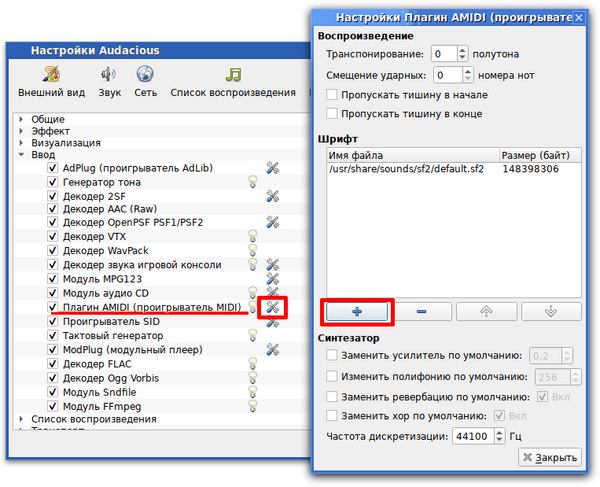The height and width of the screenshot is (487, 600).
Task: Show info bulb for Генератор тона
Action: [x=253, y=182]
